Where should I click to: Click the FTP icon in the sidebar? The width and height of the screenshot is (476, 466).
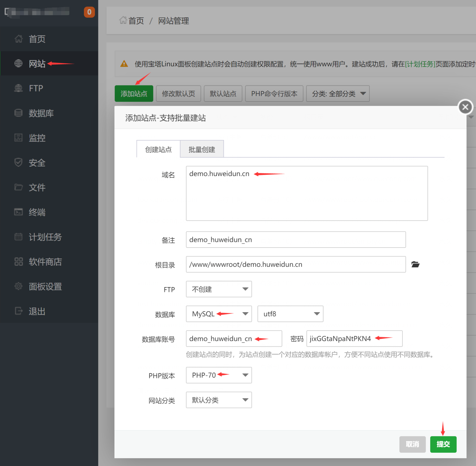[x=18, y=88]
